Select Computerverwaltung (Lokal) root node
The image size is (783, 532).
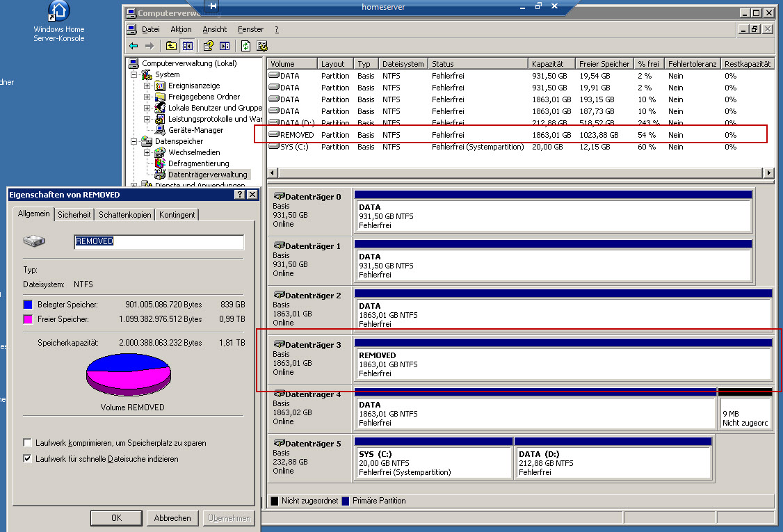[188, 63]
